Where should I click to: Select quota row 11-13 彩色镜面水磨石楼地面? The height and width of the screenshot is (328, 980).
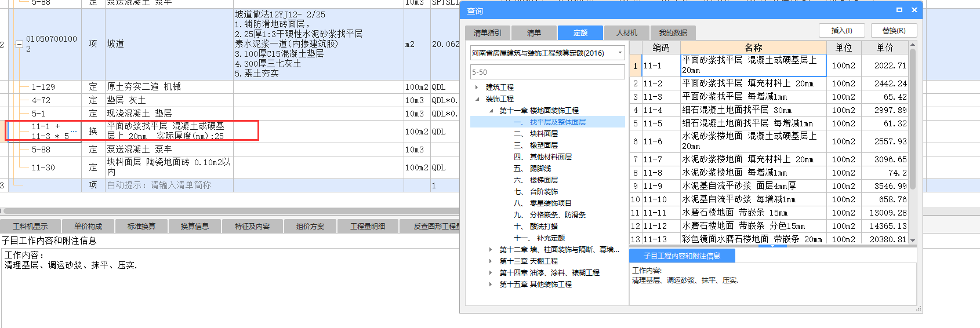pyautogui.click(x=769, y=239)
